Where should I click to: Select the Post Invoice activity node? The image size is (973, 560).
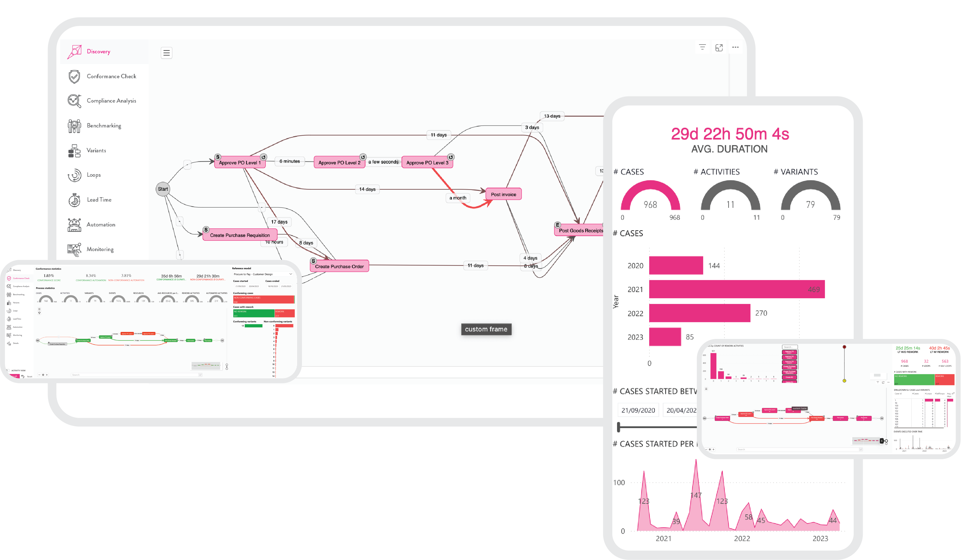[504, 194]
